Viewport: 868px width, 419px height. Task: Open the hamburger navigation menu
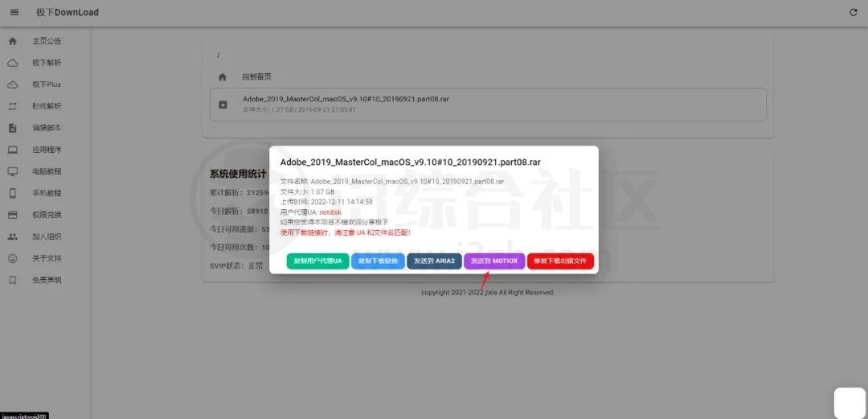coord(14,12)
